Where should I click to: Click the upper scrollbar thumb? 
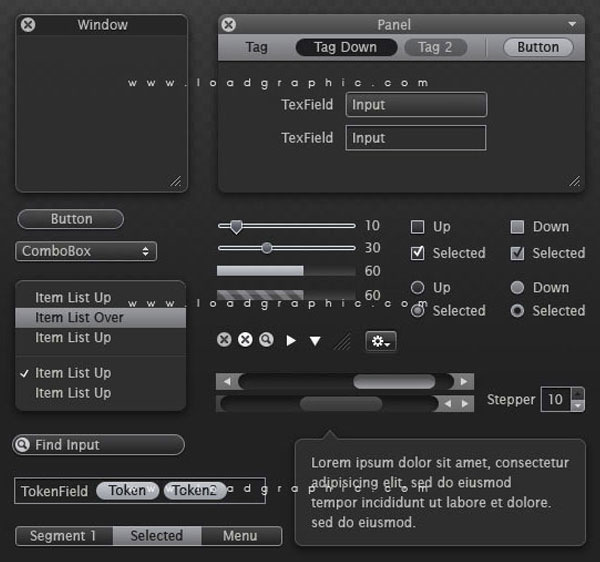[394, 381]
